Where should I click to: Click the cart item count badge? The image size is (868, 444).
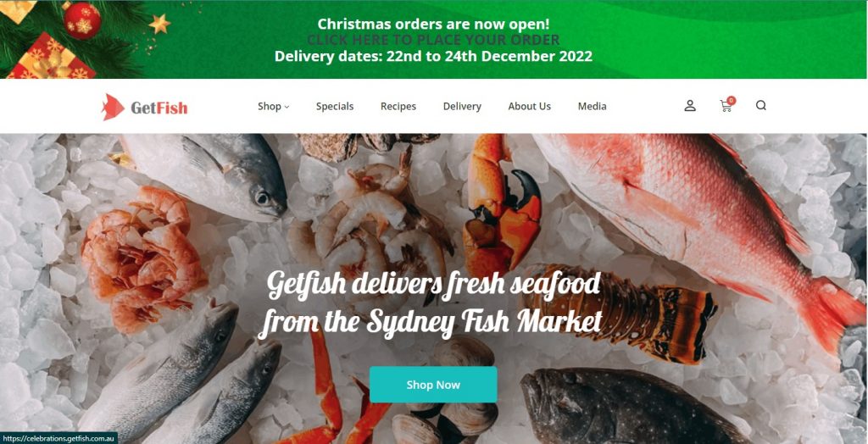point(732,100)
